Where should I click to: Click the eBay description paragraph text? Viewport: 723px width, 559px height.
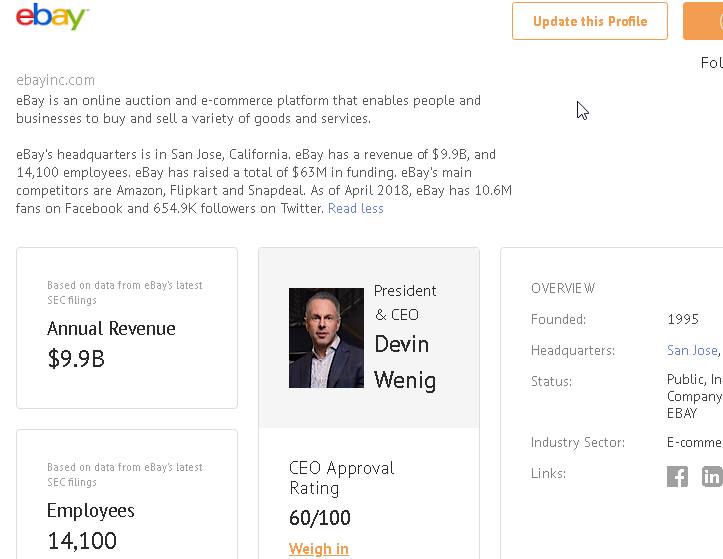[248, 109]
